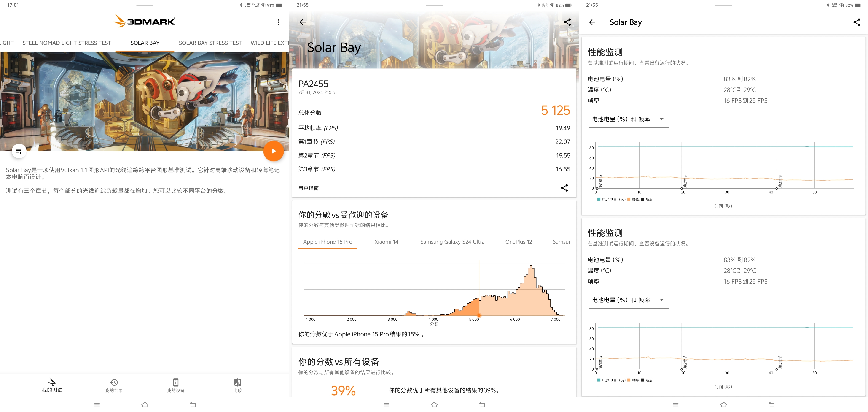Screen dimensions: 868x412
Task: Tap Android home button on left screen
Action: click(x=145, y=405)
